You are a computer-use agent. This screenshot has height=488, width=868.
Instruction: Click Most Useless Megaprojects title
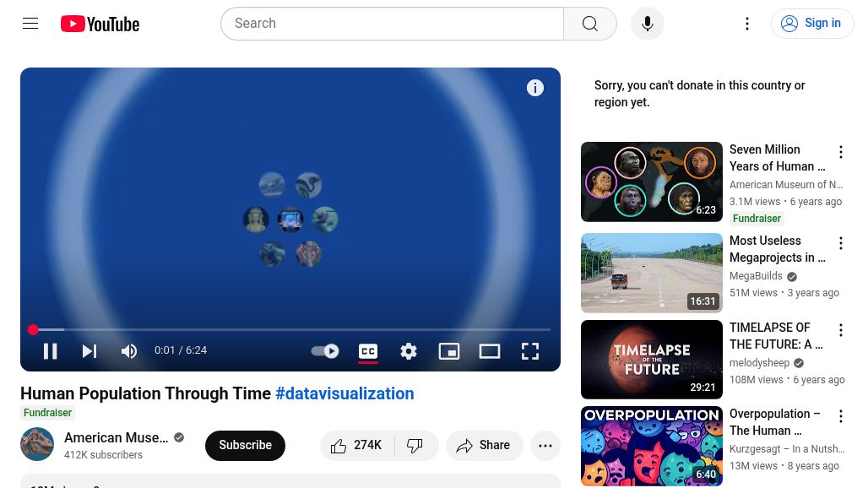pyautogui.click(x=777, y=249)
